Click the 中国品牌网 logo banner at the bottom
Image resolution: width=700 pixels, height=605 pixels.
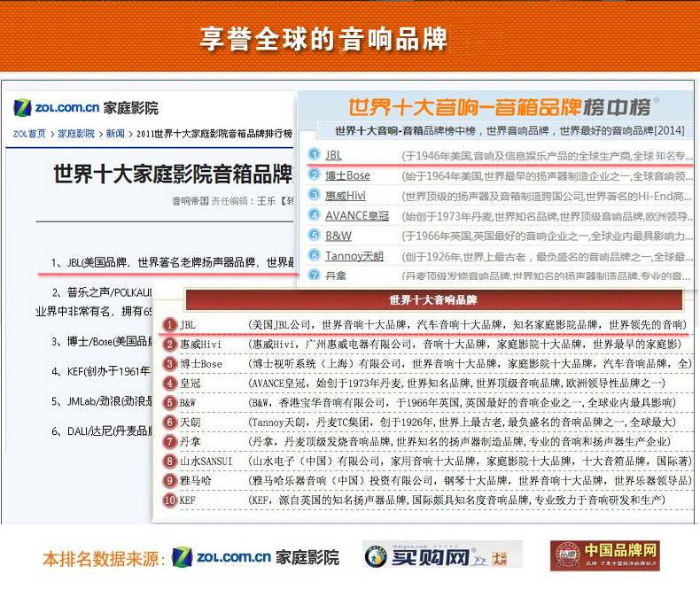click(x=605, y=555)
